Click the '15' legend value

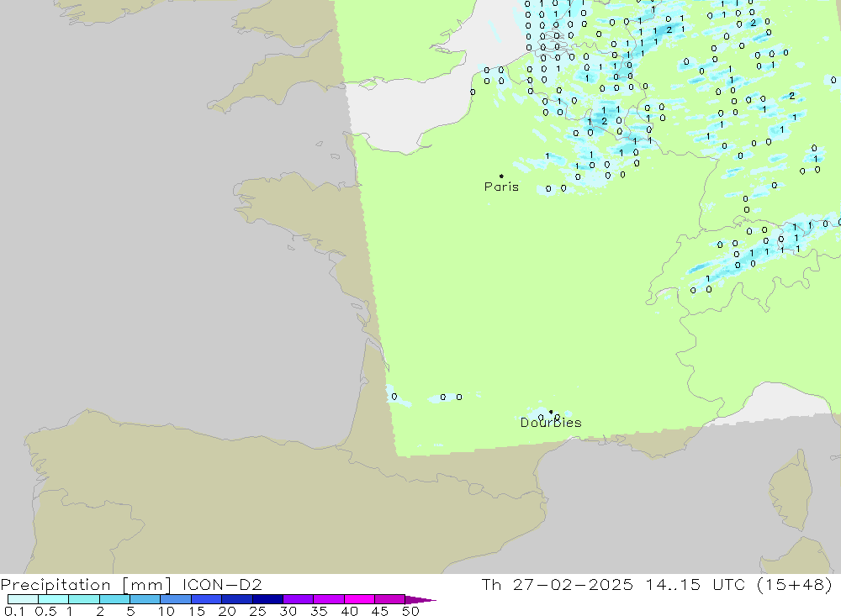197,611
